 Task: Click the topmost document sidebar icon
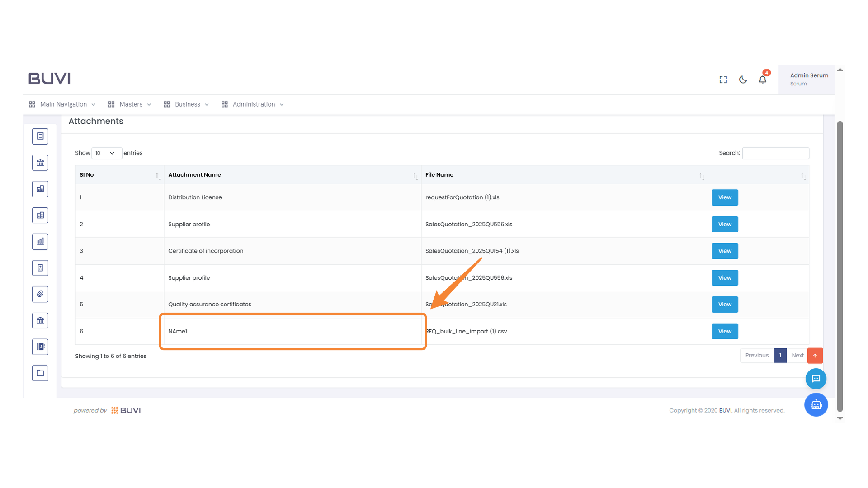tap(40, 136)
